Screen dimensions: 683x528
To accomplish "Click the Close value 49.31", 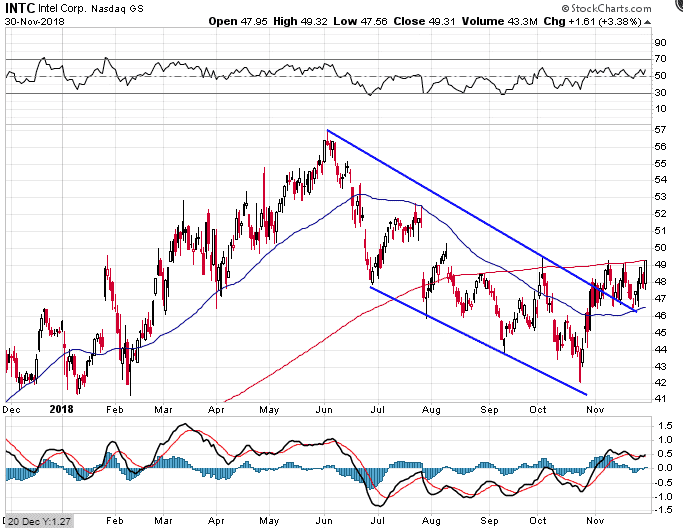I will point(442,21).
